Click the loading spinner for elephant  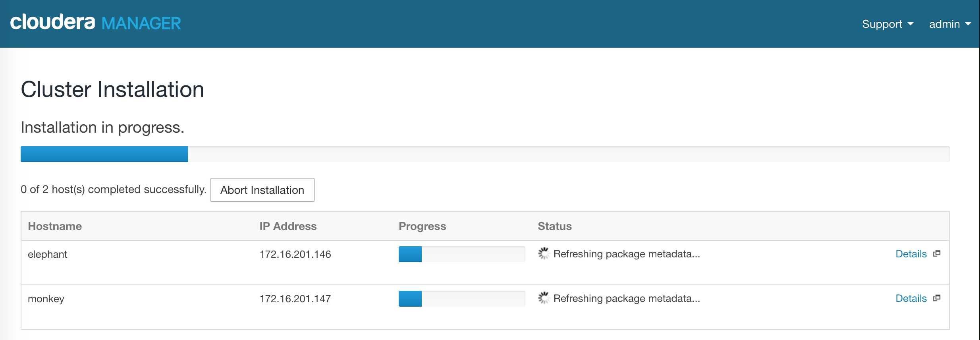pos(543,253)
